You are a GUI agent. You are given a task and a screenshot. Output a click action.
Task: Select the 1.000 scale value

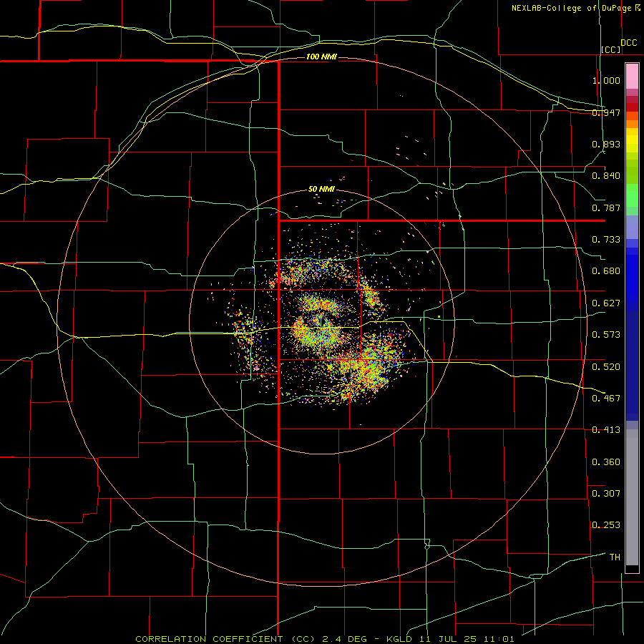pyautogui.click(x=606, y=80)
